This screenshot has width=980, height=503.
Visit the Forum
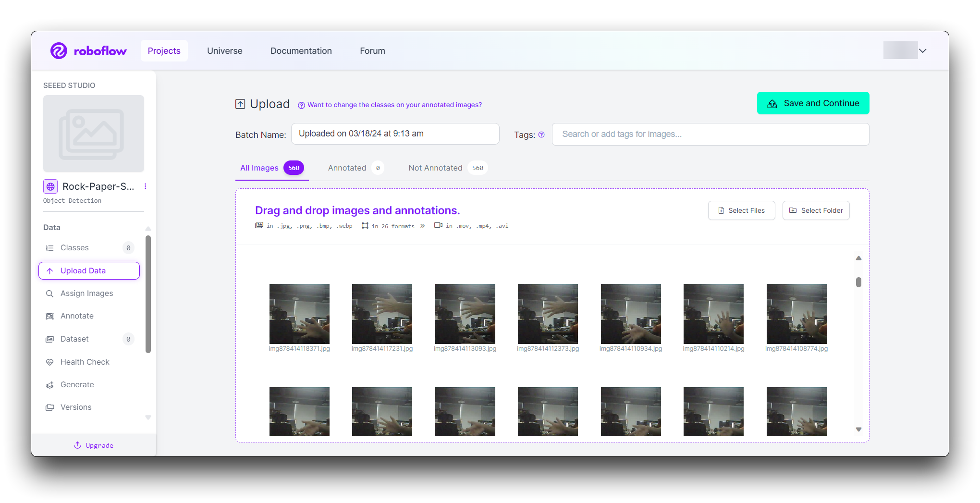tap(373, 51)
